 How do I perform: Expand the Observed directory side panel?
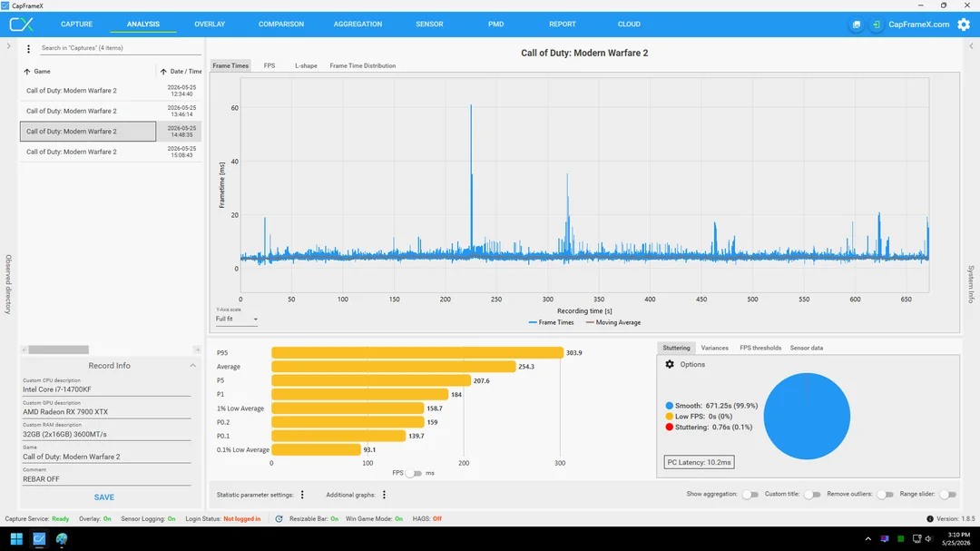point(8,45)
